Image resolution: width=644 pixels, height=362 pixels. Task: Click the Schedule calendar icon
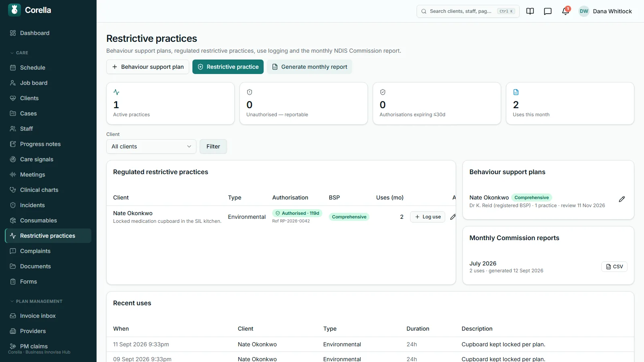coord(13,68)
